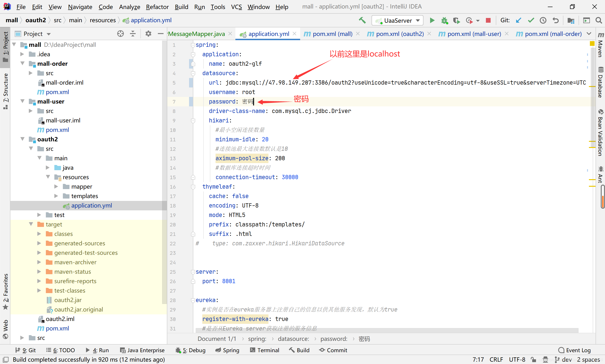Expand the mapper folder
Screen dimensions: 605x364
click(x=56, y=187)
